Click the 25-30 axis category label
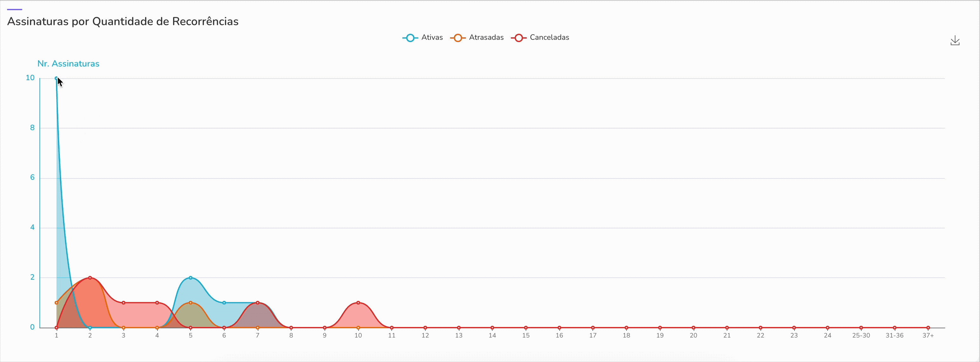Image resolution: width=980 pixels, height=362 pixels. (861, 335)
